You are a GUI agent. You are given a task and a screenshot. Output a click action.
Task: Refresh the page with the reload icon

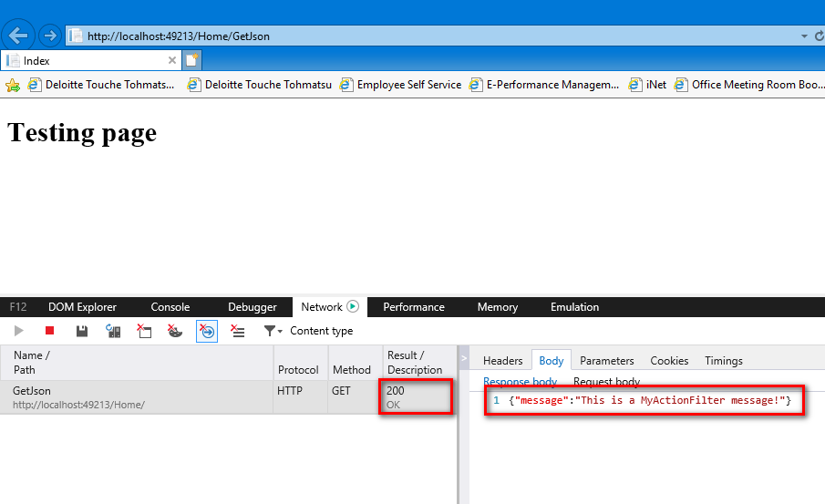[x=820, y=36]
